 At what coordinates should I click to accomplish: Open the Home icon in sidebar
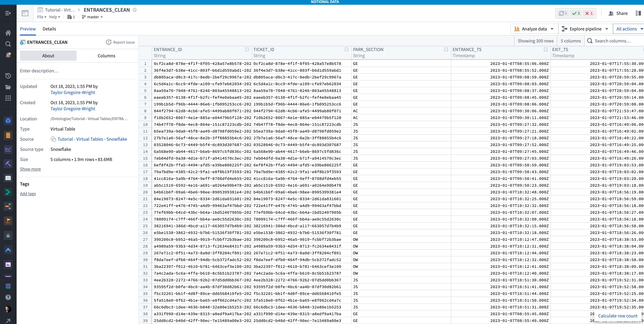point(8,33)
